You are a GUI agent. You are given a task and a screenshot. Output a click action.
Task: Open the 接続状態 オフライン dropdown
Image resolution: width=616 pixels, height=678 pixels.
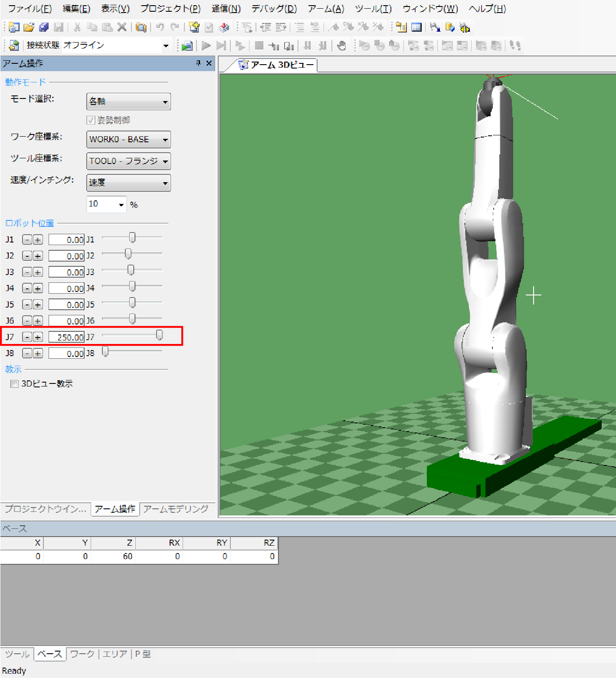tap(166, 46)
